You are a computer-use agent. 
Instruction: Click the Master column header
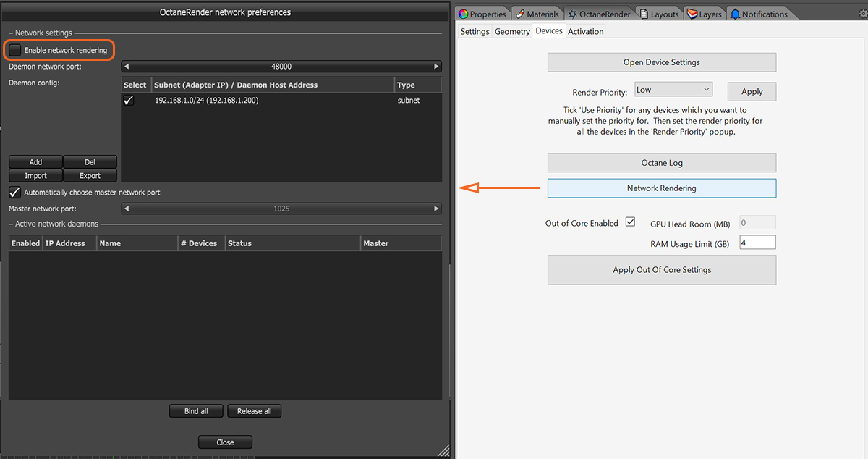point(401,243)
